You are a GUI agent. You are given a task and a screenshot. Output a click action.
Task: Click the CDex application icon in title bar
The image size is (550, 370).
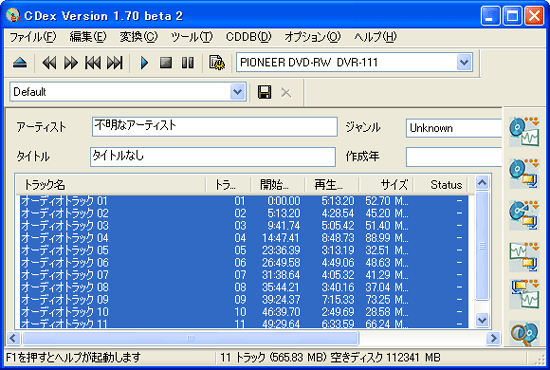13,15
